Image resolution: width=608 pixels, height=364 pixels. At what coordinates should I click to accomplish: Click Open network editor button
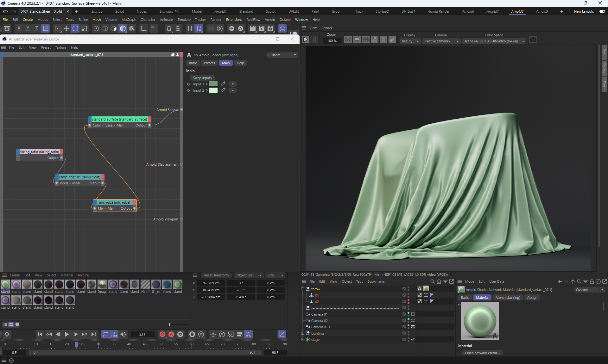[x=482, y=353]
